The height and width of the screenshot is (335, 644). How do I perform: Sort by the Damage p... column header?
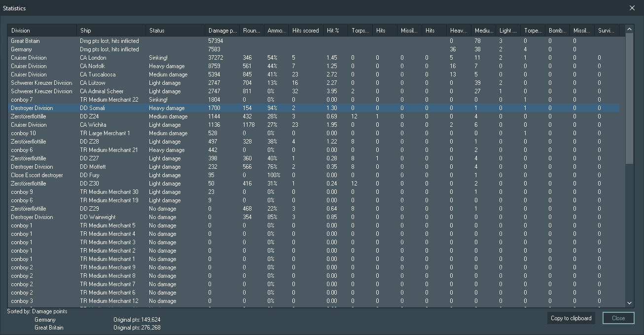(x=222, y=31)
